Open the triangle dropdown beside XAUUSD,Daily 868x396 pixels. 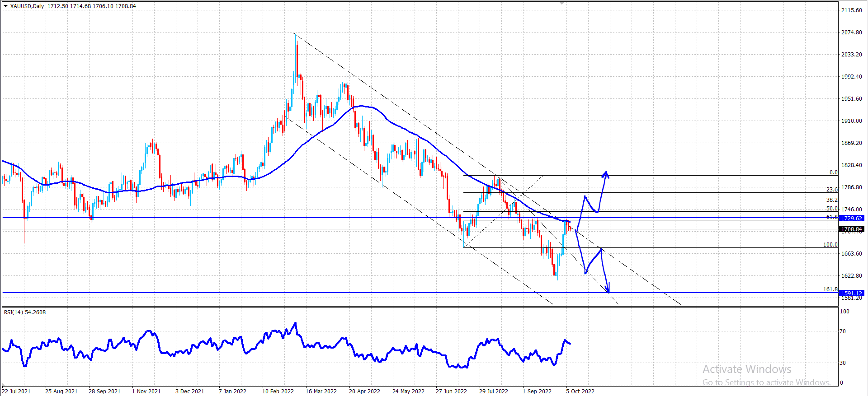pyautogui.click(x=5, y=6)
